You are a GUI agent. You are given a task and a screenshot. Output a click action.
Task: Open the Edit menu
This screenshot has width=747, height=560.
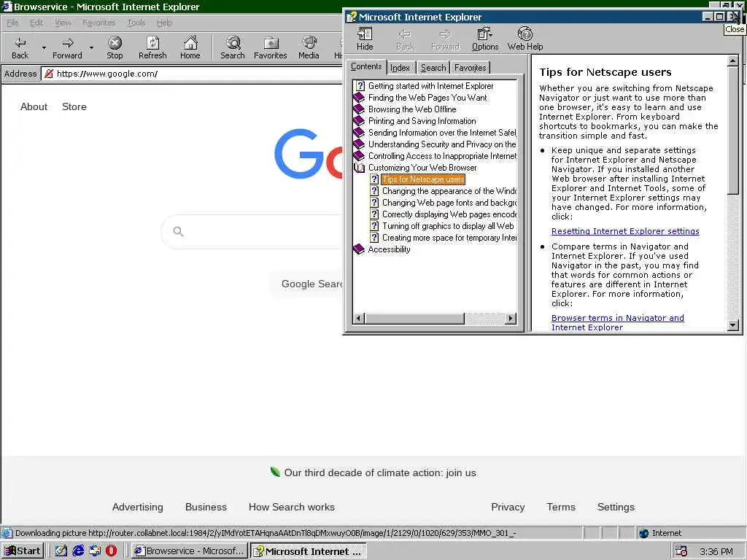[36, 23]
